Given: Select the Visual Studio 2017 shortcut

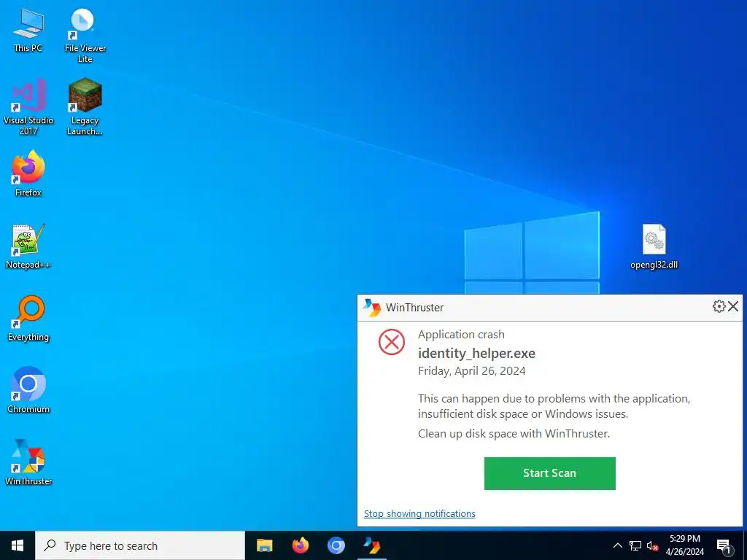Looking at the screenshot, I should coord(28,107).
